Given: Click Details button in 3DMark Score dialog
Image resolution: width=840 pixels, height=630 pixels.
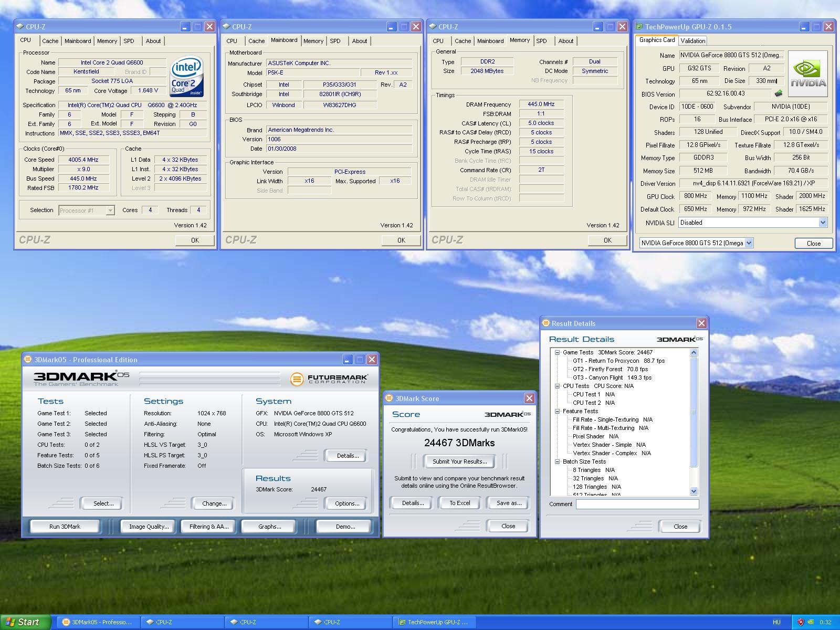Looking at the screenshot, I should click(413, 503).
